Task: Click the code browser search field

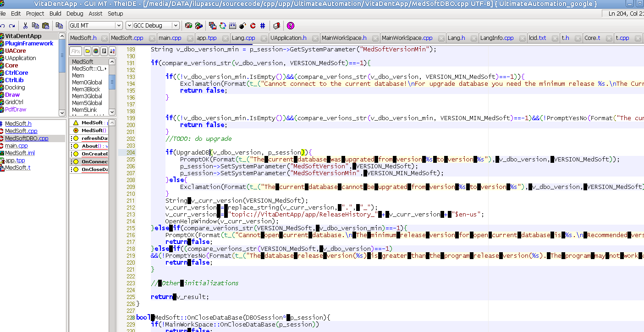Action: (x=76, y=51)
